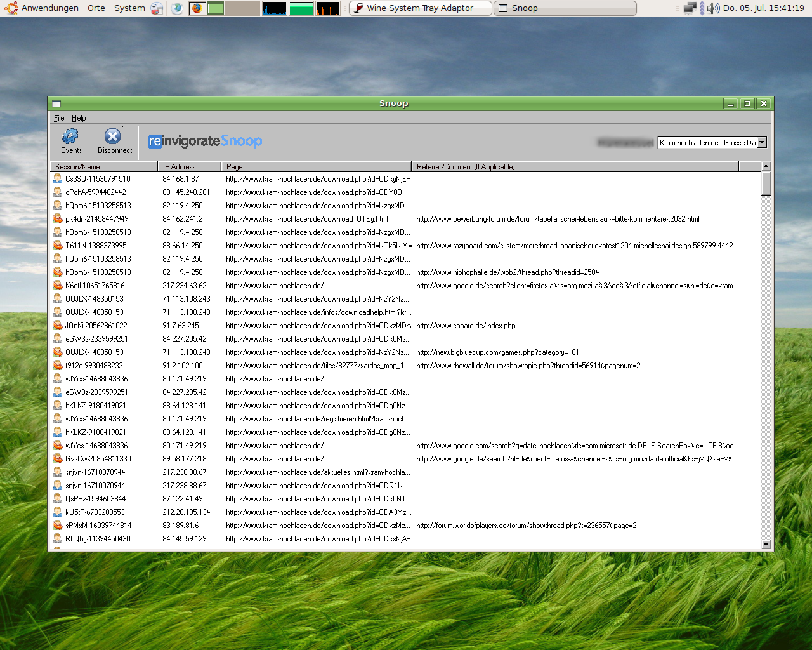This screenshot has width=812, height=650.
Task: Select the hiphophalle.de referrer URL
Action: point(507,272)
